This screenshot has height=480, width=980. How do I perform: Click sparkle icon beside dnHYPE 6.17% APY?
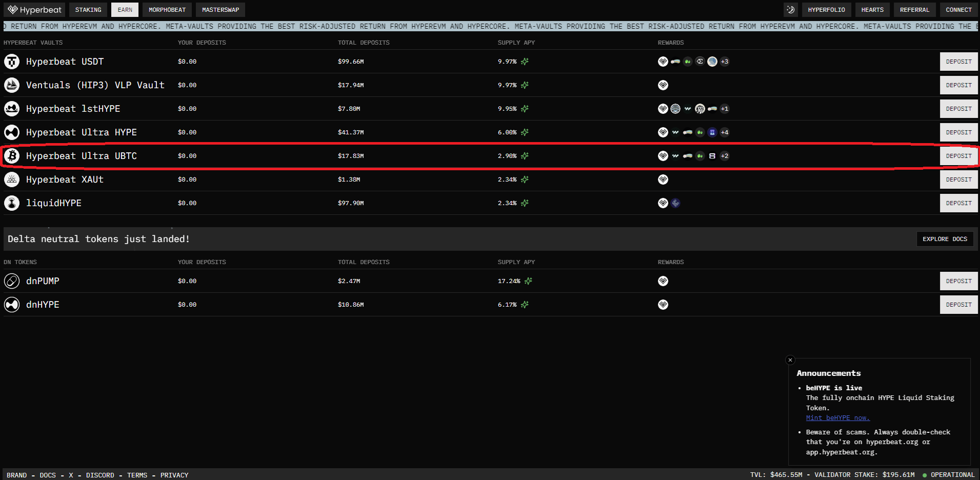525,305
